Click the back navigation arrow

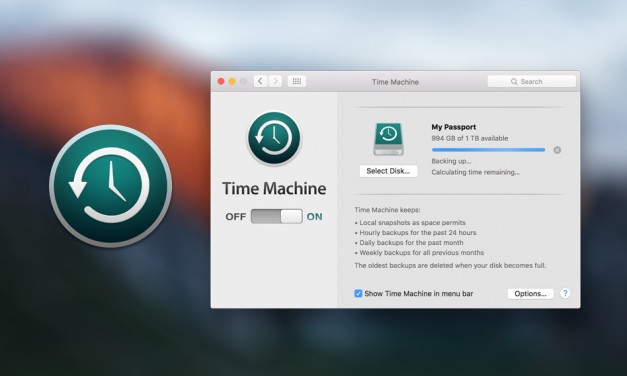click(260, 81)
